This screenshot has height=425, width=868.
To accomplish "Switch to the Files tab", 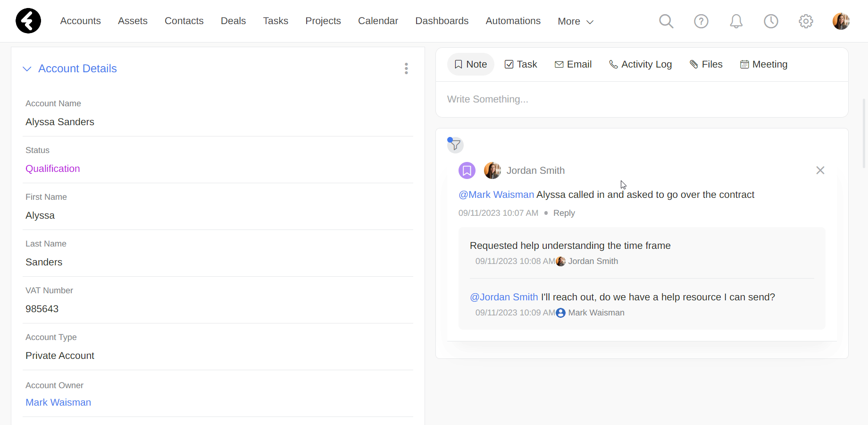I will coord(706,64).
